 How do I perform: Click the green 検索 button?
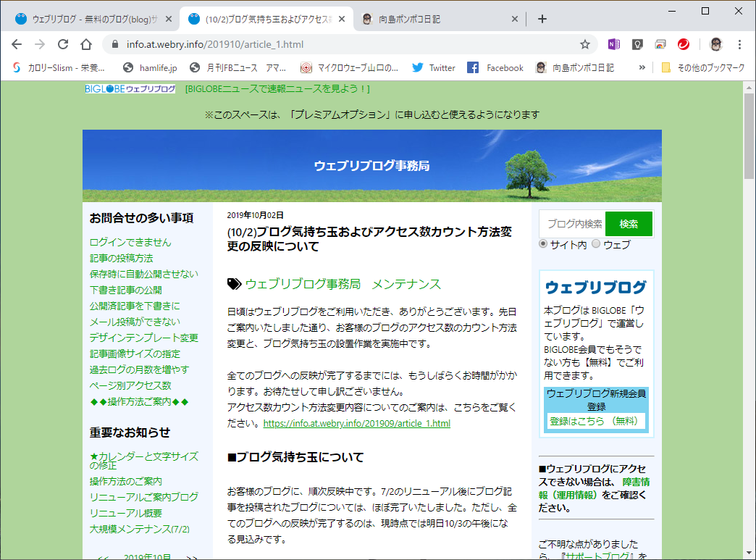point(629,224)
